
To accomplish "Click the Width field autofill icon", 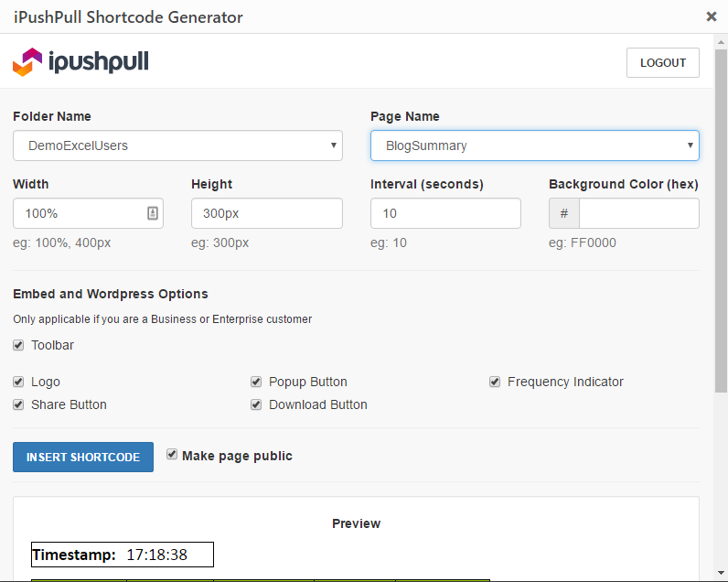I will (152, 213).
